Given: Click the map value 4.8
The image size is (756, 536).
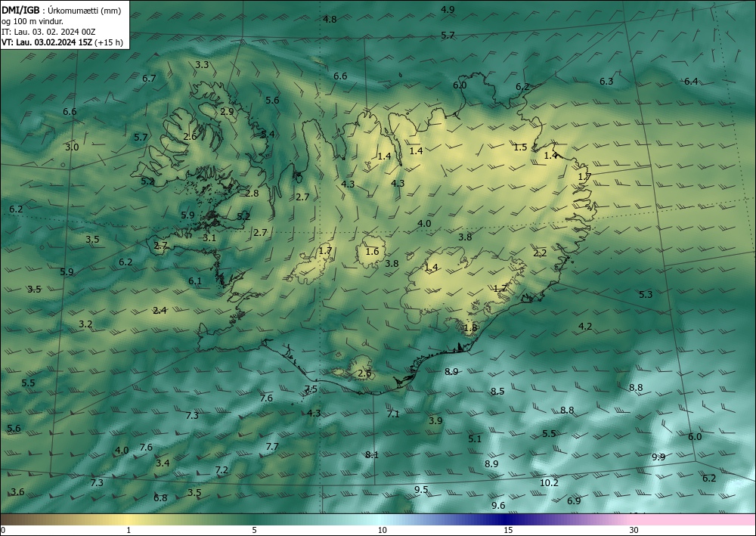Looking at the screenshot, I should [x=330, y=20].
